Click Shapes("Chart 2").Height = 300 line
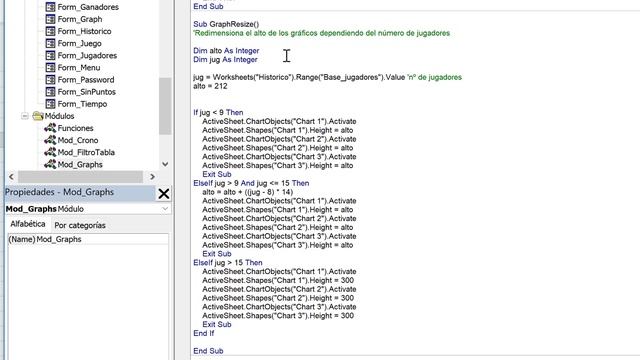Screen dimensions: 640x360 pyautogui.click(x=278, y=298)
